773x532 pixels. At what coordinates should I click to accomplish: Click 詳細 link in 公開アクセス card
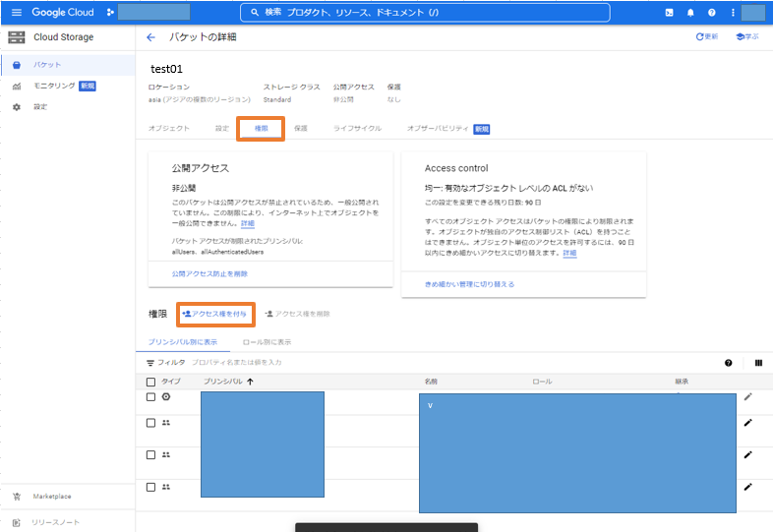pos(248,223)
